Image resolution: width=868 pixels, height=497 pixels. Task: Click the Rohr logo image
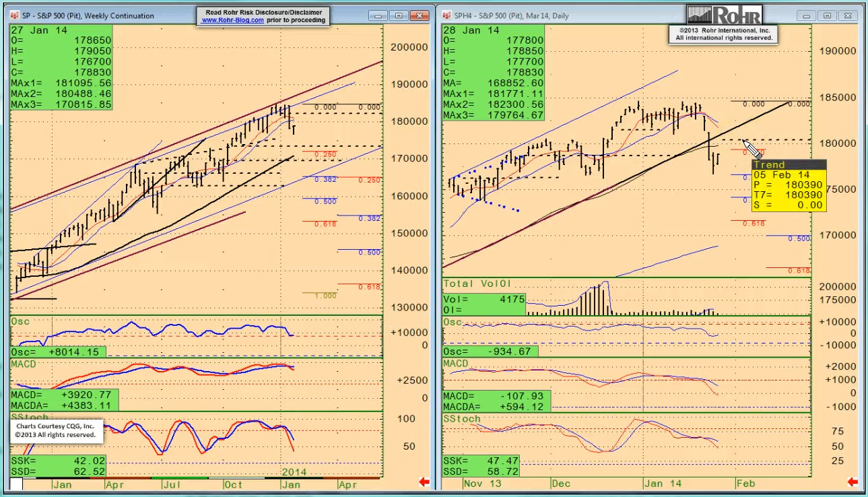coord(724,15)
